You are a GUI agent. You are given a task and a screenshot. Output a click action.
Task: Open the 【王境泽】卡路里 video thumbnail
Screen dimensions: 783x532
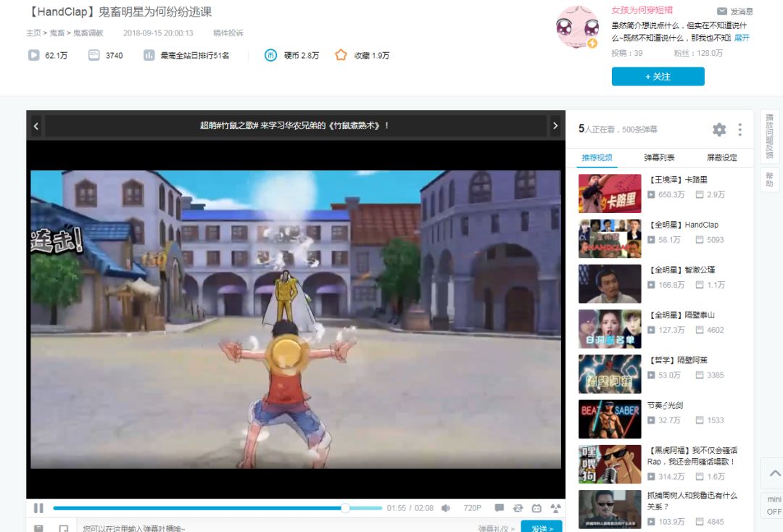[x=610, y=194]
